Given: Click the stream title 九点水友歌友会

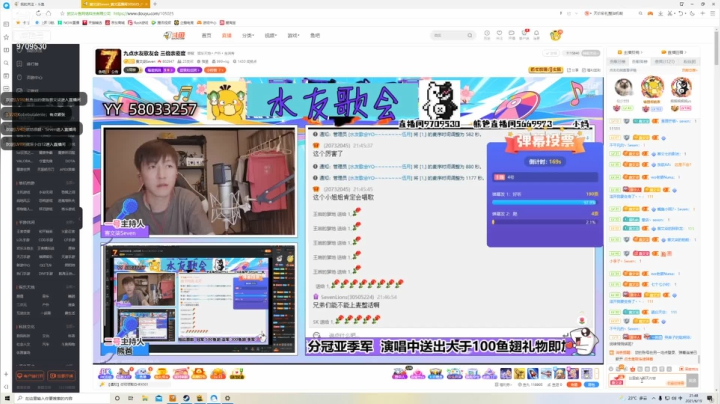Looking at the screenshot, I should click(154, 53).
